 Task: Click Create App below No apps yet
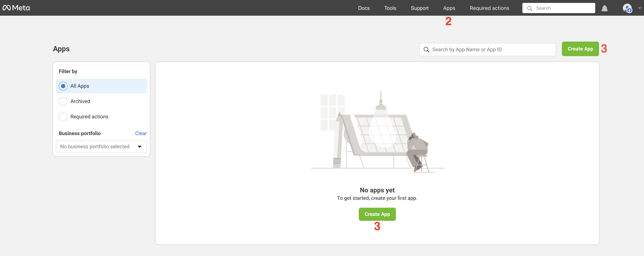click(x=377, y=214)
